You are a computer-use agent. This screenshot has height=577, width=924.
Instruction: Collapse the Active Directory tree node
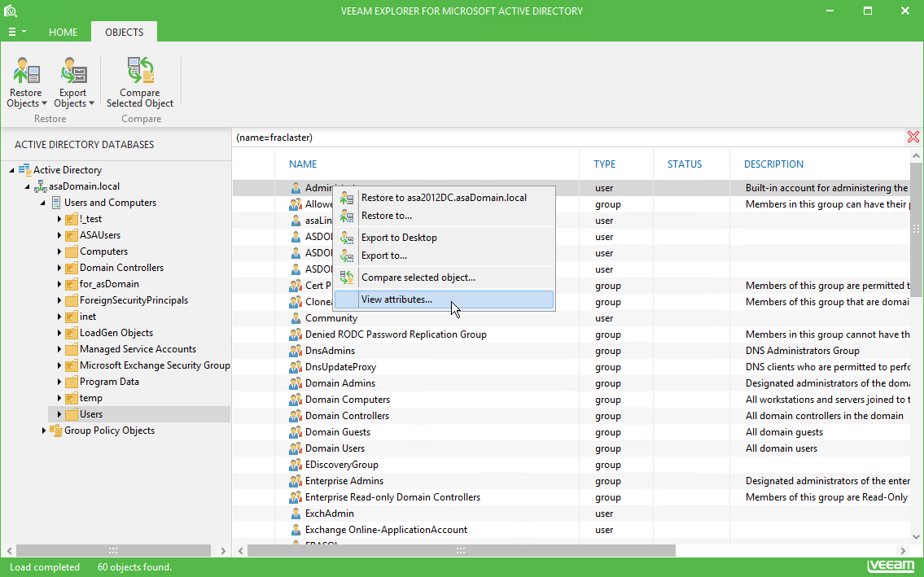click(11, 170)
